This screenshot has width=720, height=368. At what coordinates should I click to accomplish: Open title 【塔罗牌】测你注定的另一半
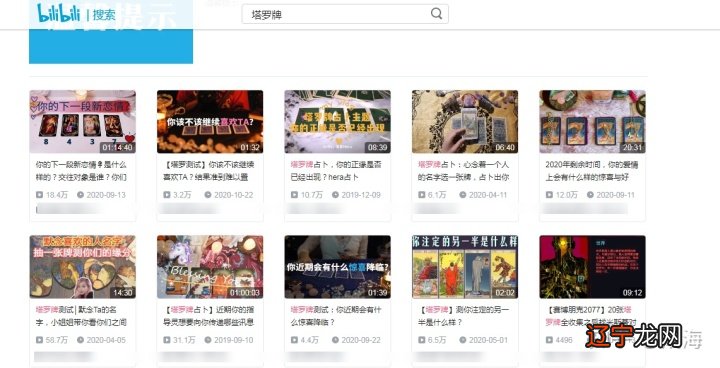tap(463, 316)
